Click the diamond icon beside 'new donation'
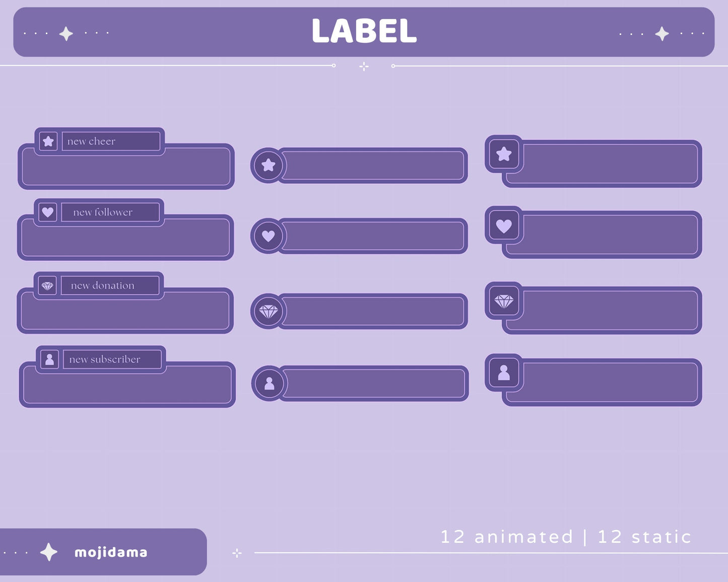This screenshot has width=728, height=582. pyautogui.click(x=47, y=286)
